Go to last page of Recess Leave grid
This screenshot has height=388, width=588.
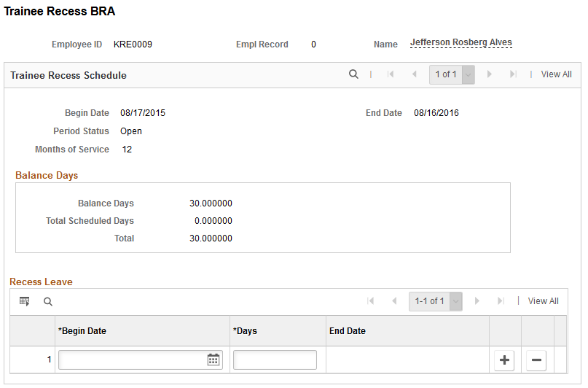pyautogui.click(x=501, y=301)
